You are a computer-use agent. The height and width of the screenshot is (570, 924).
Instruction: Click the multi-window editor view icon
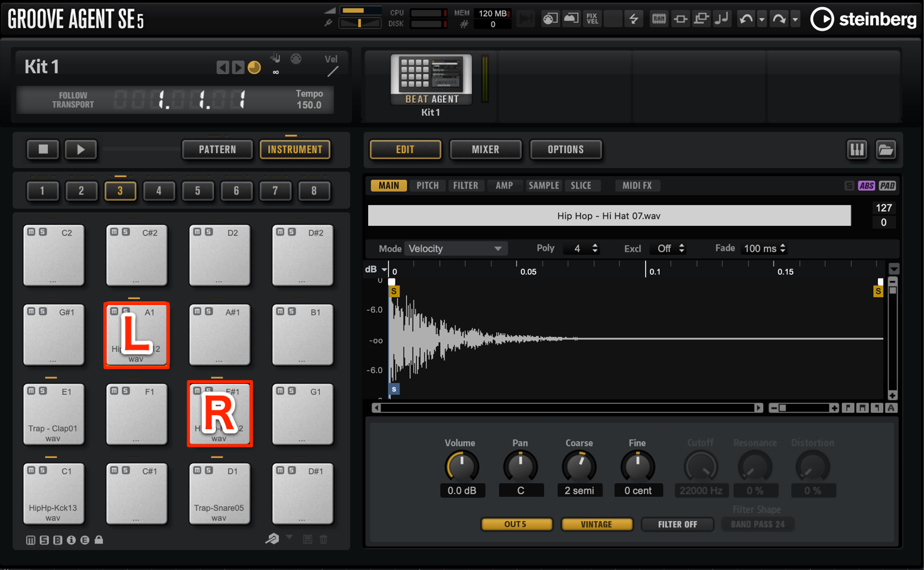[x=701, y=19]
